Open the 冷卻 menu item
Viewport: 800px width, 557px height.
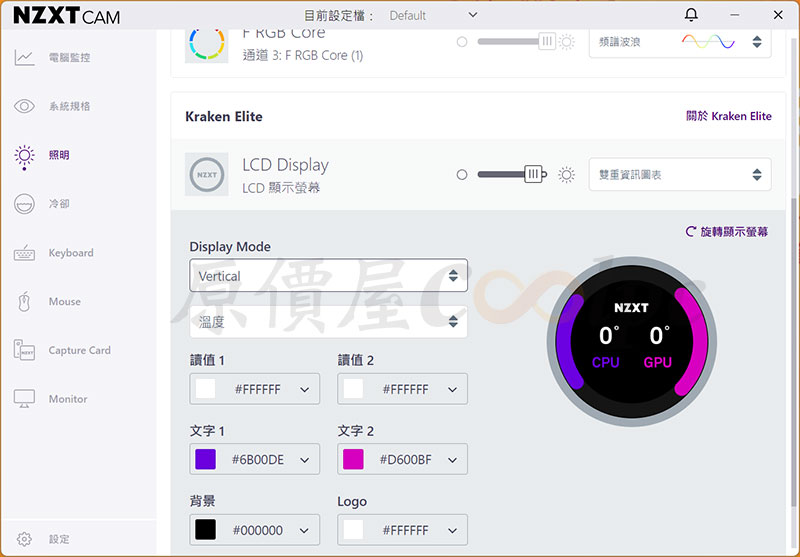(x=59, y=204)
